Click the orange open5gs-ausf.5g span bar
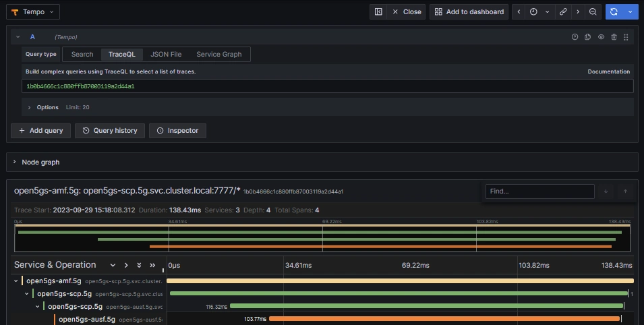 (444, 319)
